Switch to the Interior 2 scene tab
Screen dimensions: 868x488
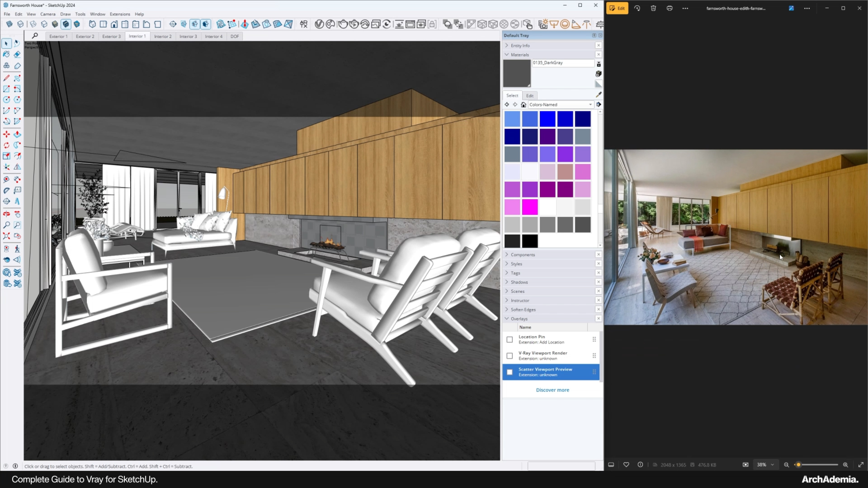pos(163,36)
